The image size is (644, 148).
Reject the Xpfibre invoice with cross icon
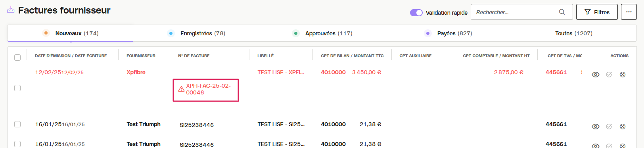pyautogui.click(x=623, y=75)
